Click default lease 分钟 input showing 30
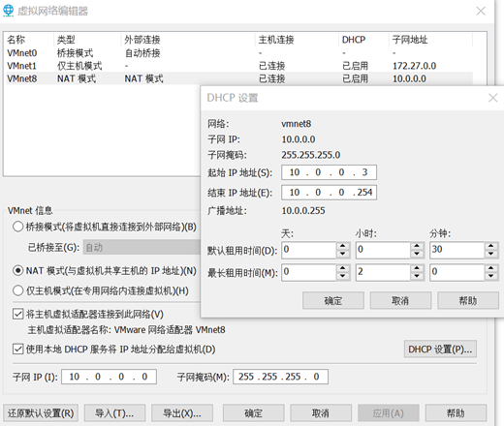 point(457,250)
